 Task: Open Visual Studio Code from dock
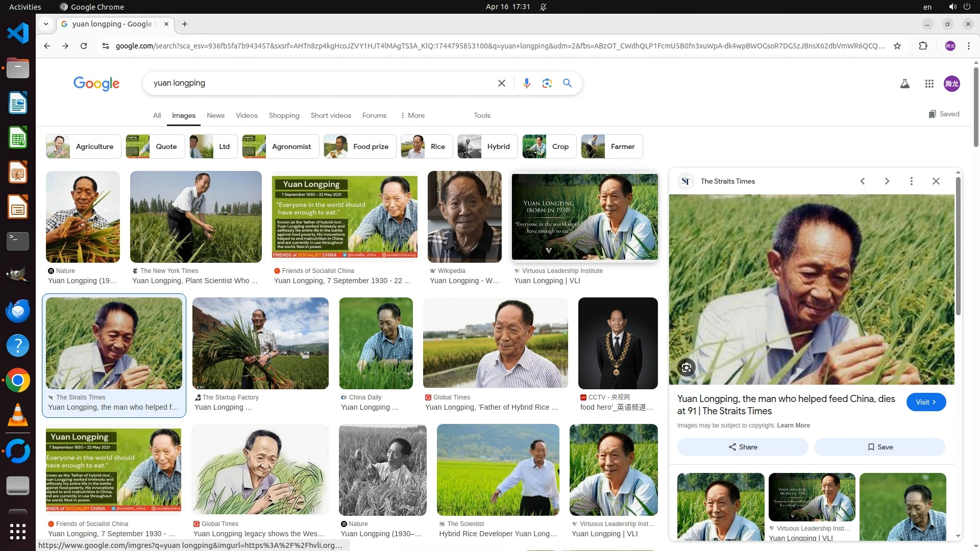[18, 33]
